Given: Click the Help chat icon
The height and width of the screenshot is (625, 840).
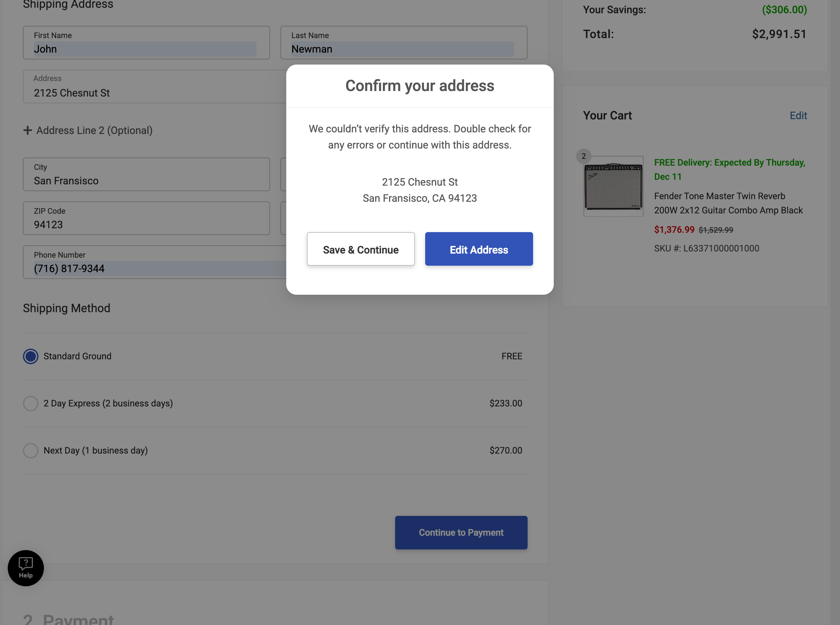Looking at the screenshot, I should coord(26,568).
